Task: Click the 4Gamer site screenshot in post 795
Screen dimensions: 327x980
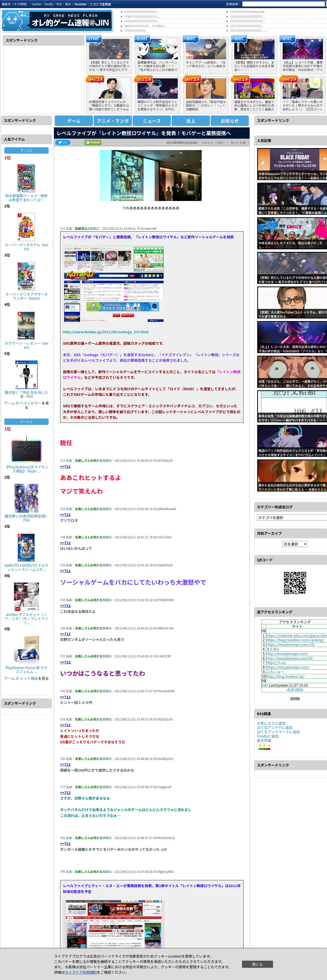Action: click(113, 924)
